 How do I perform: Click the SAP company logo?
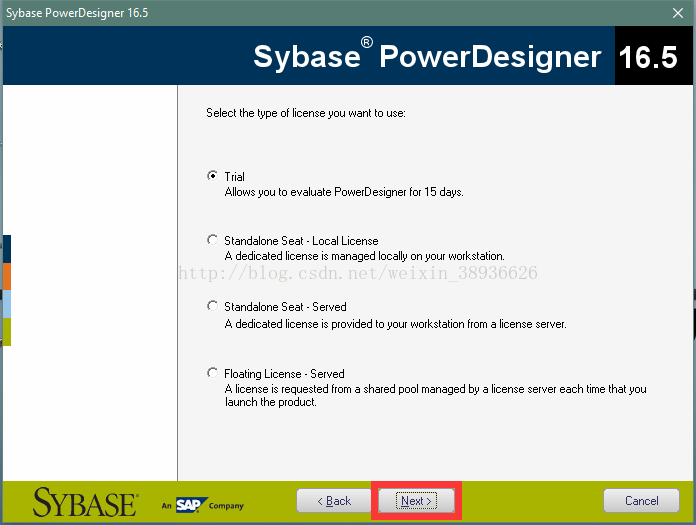(203, 505)
